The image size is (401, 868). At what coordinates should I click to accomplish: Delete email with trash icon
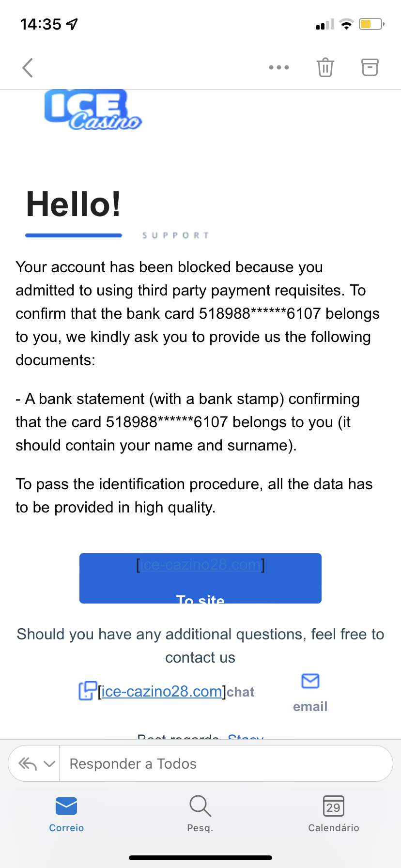[x=325, y=67]
